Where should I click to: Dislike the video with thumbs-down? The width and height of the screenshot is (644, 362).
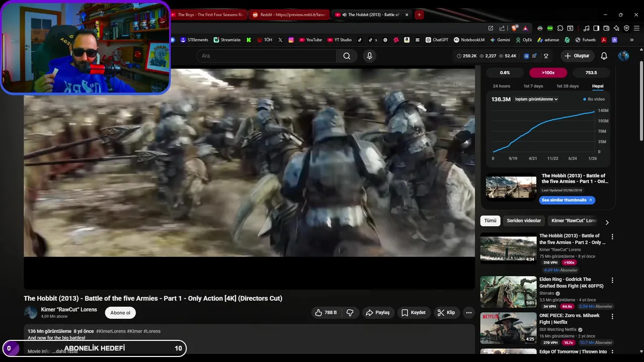coord(350,313)
